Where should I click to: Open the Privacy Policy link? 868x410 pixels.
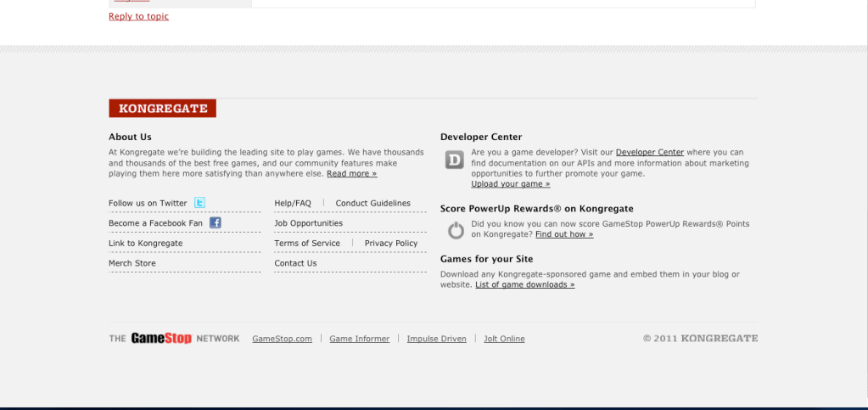(391, 244)
